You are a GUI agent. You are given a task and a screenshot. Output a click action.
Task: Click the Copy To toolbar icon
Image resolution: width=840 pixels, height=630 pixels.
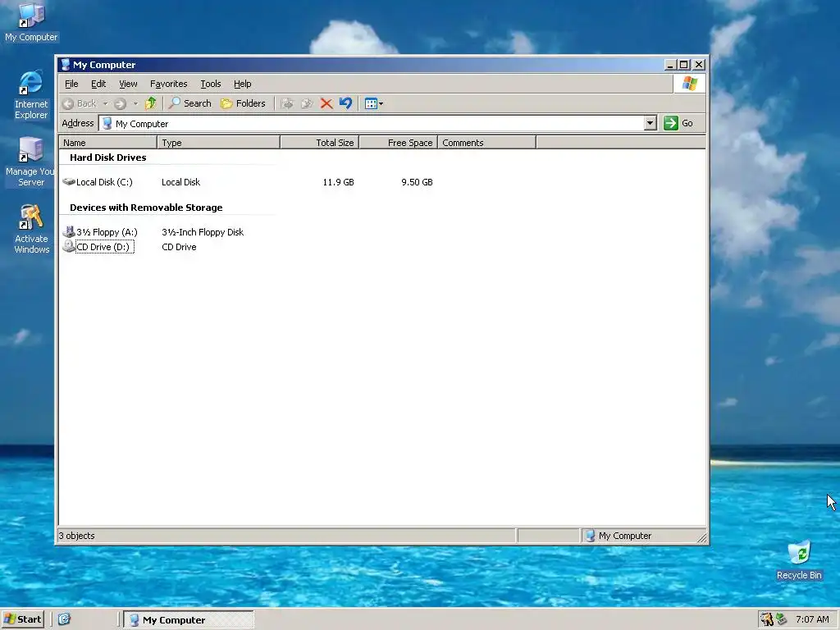(x=307, y=103)
